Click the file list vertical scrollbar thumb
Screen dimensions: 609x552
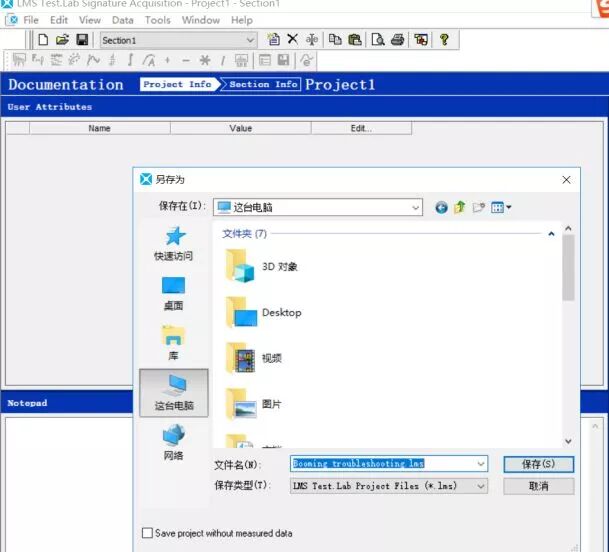pyautogui.click(x=568, y=268)
